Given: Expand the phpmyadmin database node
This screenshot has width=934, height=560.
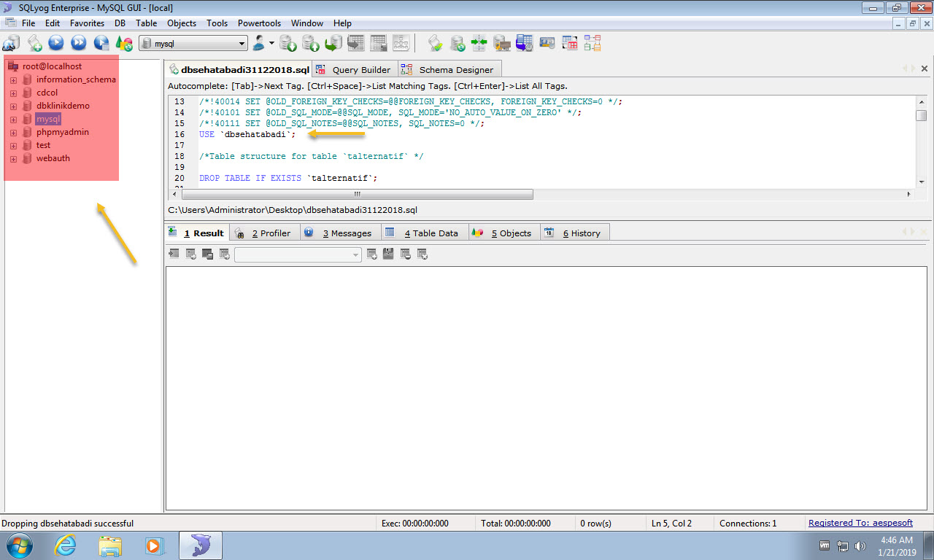Looking at the screenshot, I should pyautogui.click(x=13, y=132).
